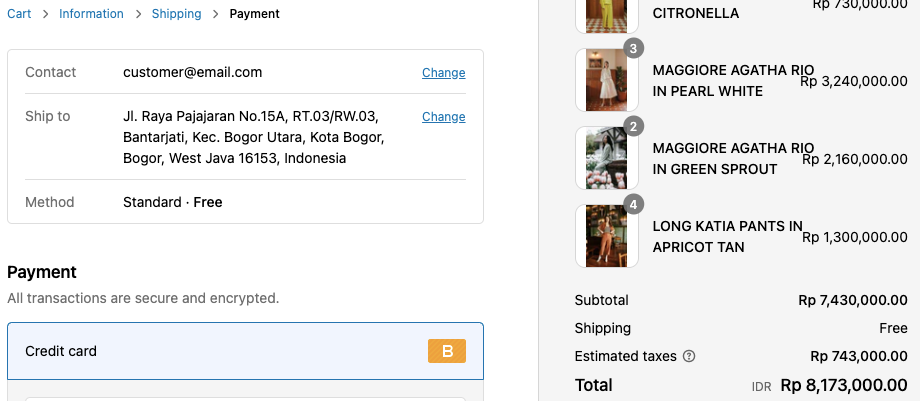
Task: Change the contact email
Action: coord(443,72)
